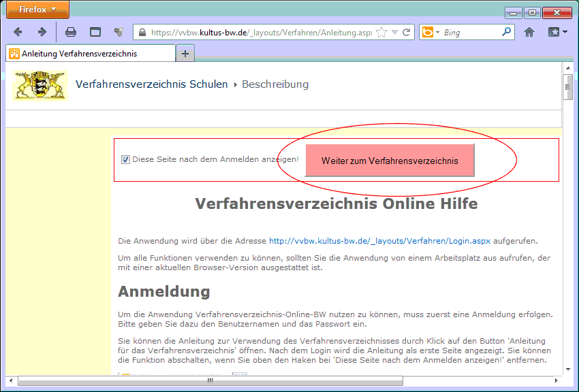Uncheck 'Diese Seite nach dem Anmelden anzeigen'
The image size is (579, 392).
point(125,160)
